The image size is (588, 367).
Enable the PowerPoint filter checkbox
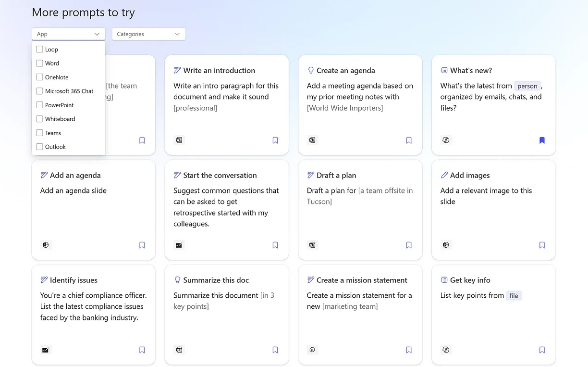(40, 105)
